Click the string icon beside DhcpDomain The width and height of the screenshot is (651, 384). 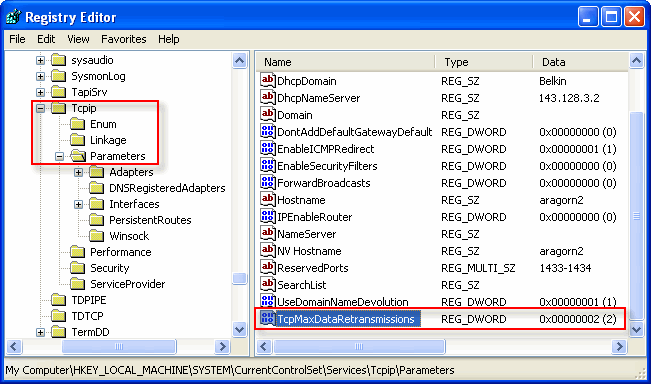(268, 80)
